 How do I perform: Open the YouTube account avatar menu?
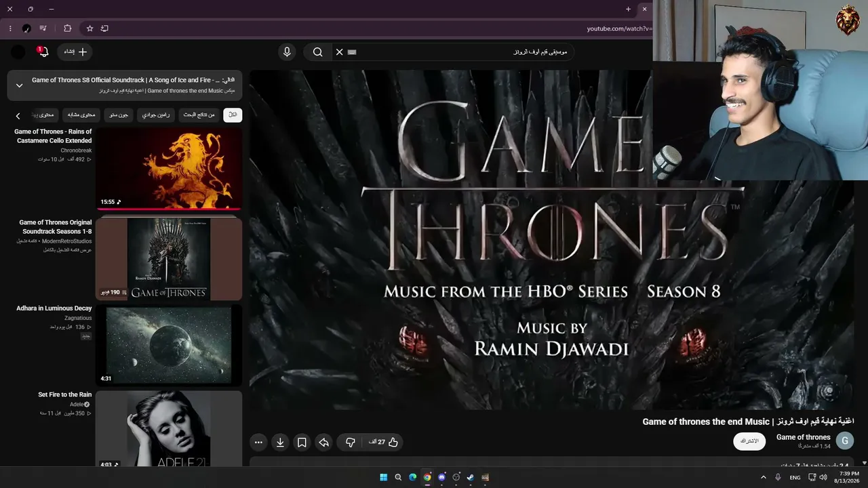[x=18, y=52]
